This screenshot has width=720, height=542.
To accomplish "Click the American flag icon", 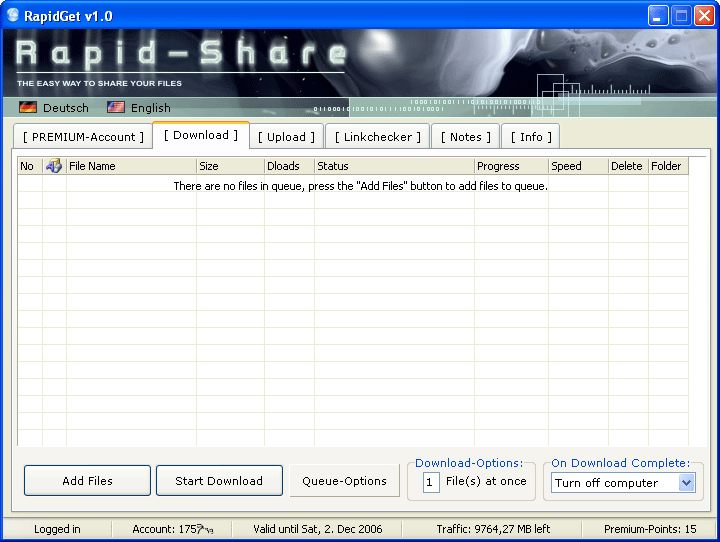I will coord(116,107).
